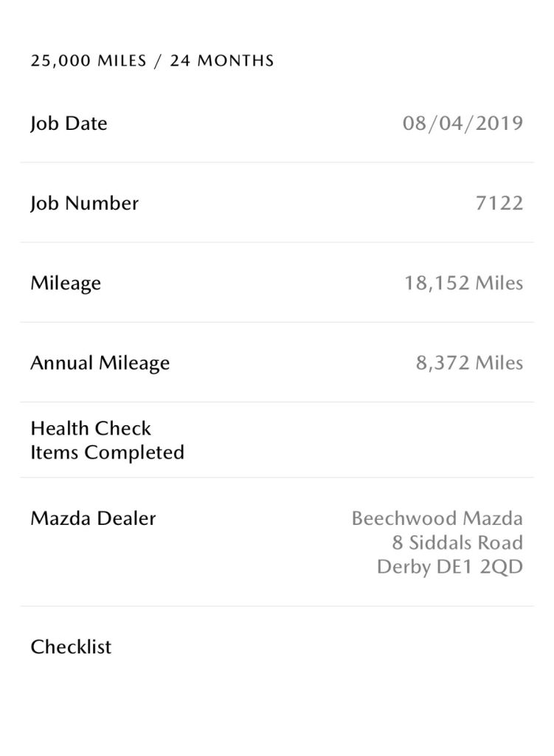Open the Mileage row label
This screenshot has height=756, width=554.
[66, 283]
